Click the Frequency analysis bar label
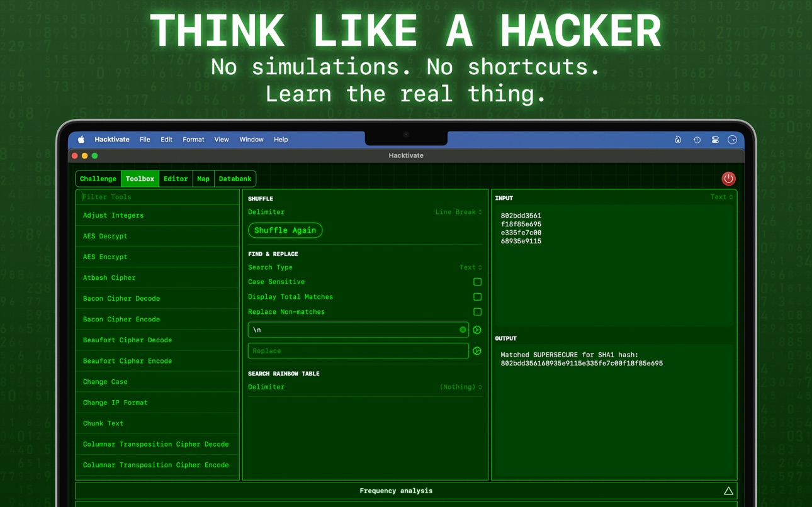Viewport: 812px width, 507px height. click(396, 491)
